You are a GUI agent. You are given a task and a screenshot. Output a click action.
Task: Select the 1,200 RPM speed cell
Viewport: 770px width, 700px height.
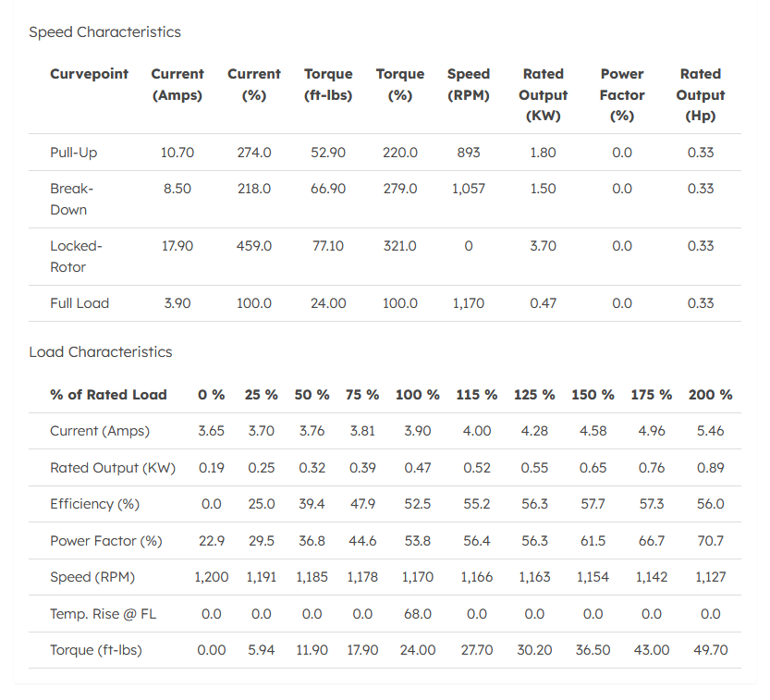pos(212,577)
